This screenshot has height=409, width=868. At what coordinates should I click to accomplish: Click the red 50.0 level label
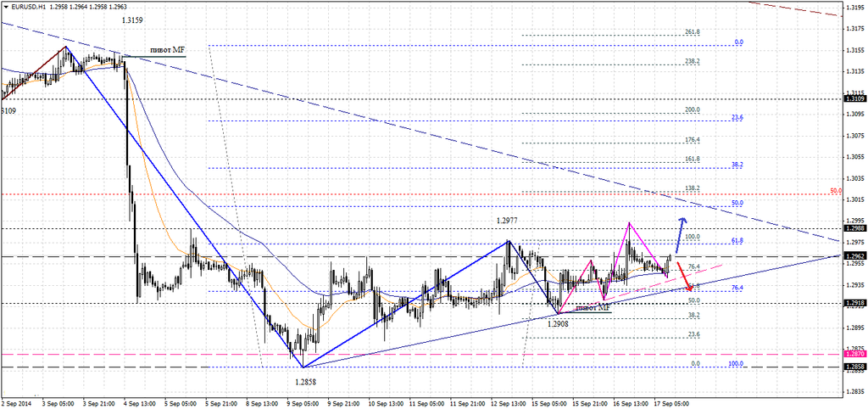pyautogui.click(x=837, y=192)
